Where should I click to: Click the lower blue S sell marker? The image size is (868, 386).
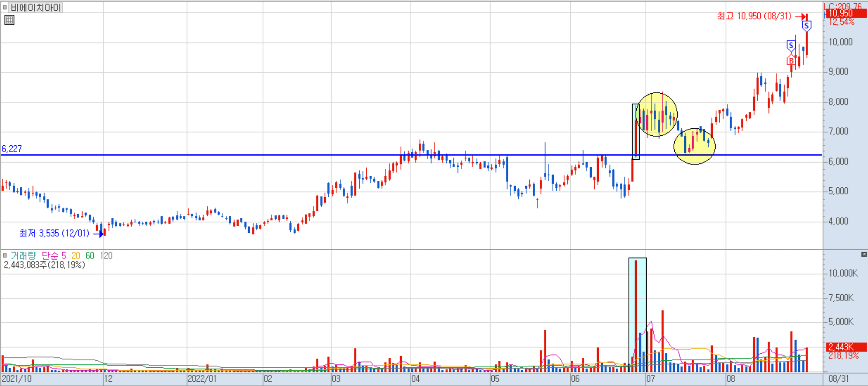click(791, 46)
